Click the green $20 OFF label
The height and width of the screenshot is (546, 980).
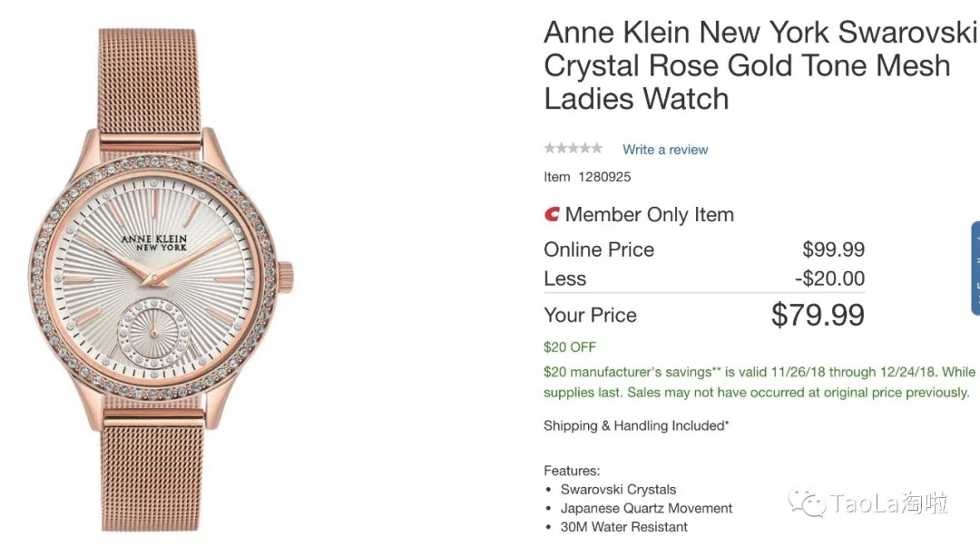point(570,347)
